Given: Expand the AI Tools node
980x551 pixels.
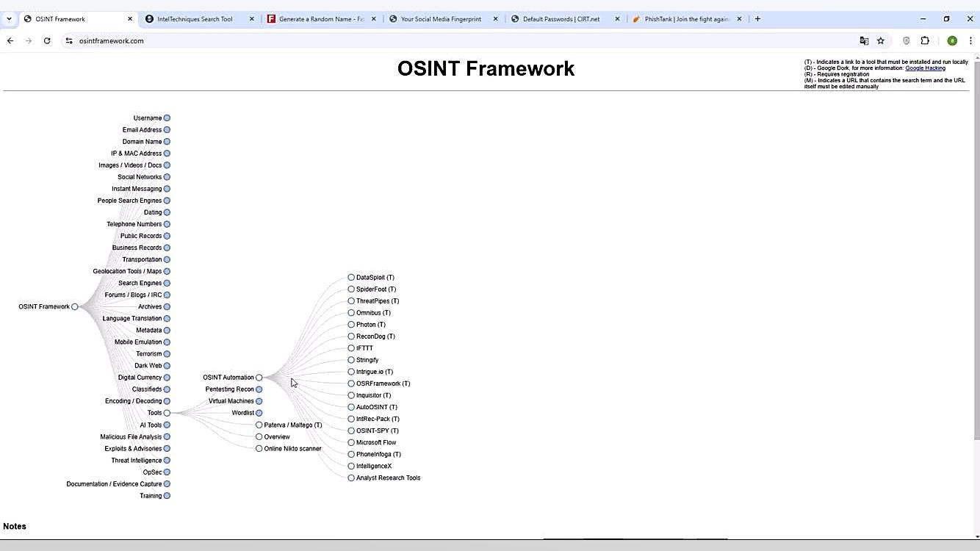Looking at the screenshot, I should (167, 425).
